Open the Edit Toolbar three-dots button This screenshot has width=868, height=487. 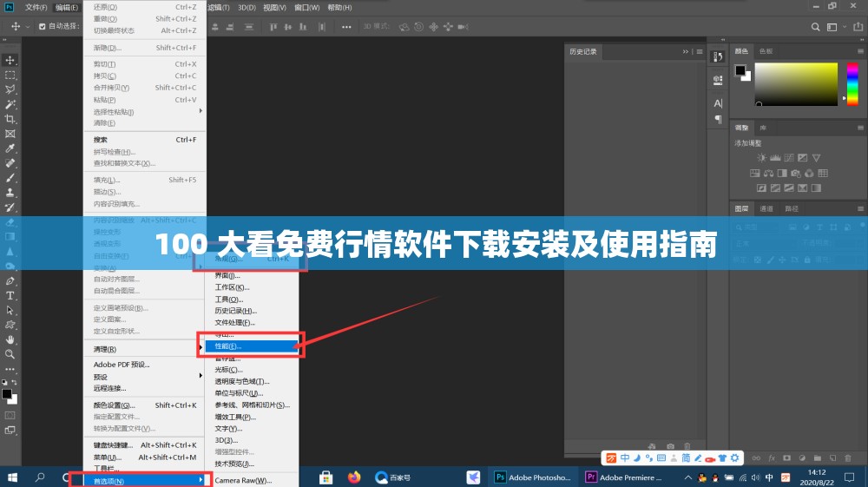coord(10,369)
